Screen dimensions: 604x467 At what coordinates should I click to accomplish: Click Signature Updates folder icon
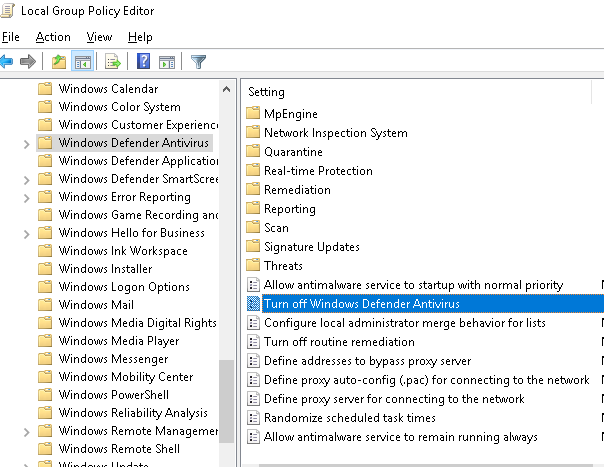click(253, 246)
